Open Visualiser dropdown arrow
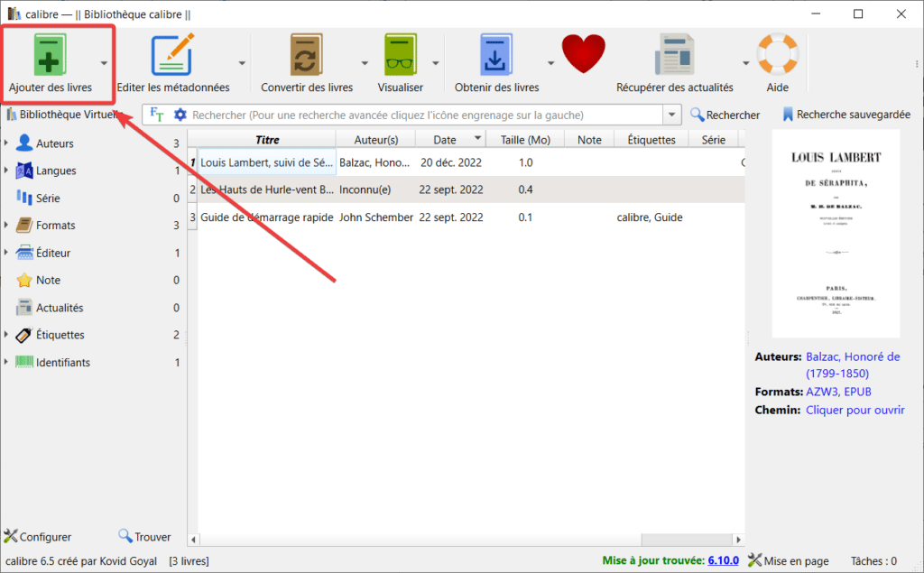Screen dimensions: 924x573 click(436, 63)
